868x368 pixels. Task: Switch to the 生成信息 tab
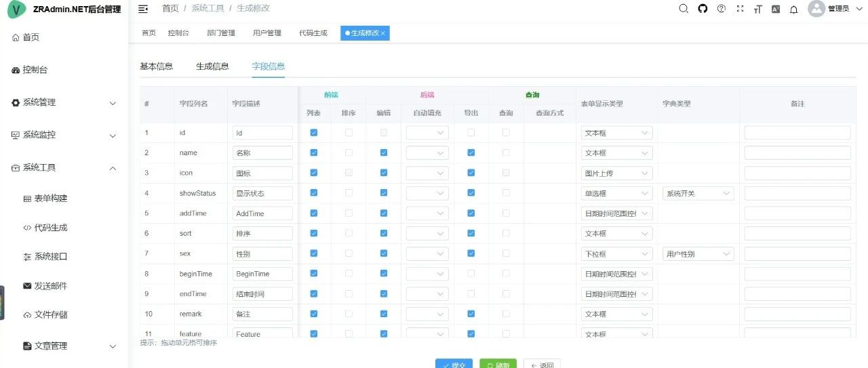[x=212, y=66]
